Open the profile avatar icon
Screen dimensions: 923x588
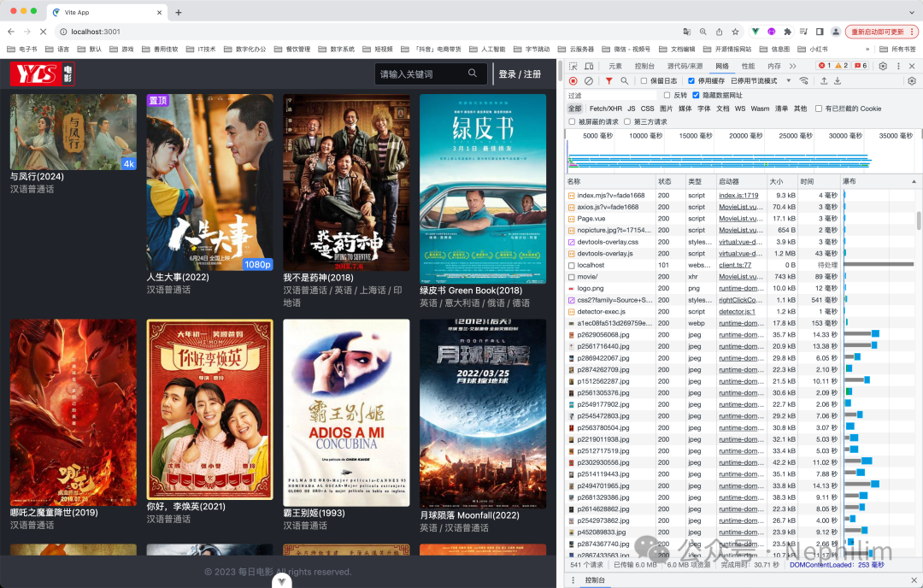tap(835, 32)
